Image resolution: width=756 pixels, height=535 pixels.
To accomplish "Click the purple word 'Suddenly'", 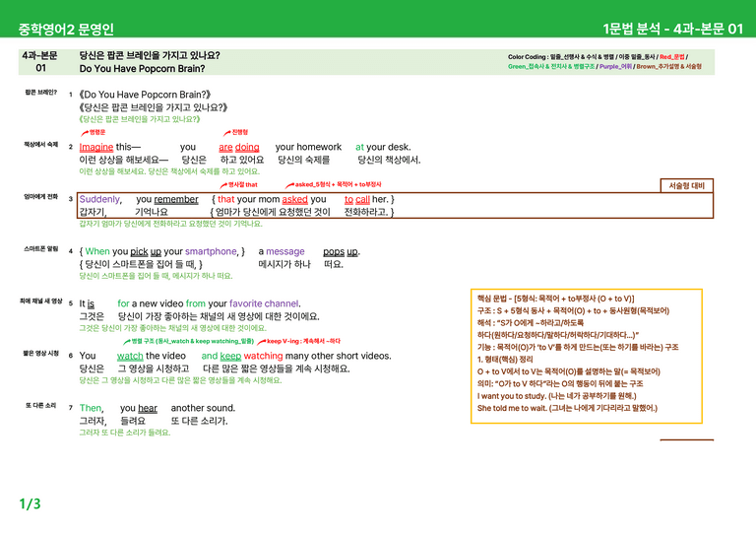I will 99,199.
